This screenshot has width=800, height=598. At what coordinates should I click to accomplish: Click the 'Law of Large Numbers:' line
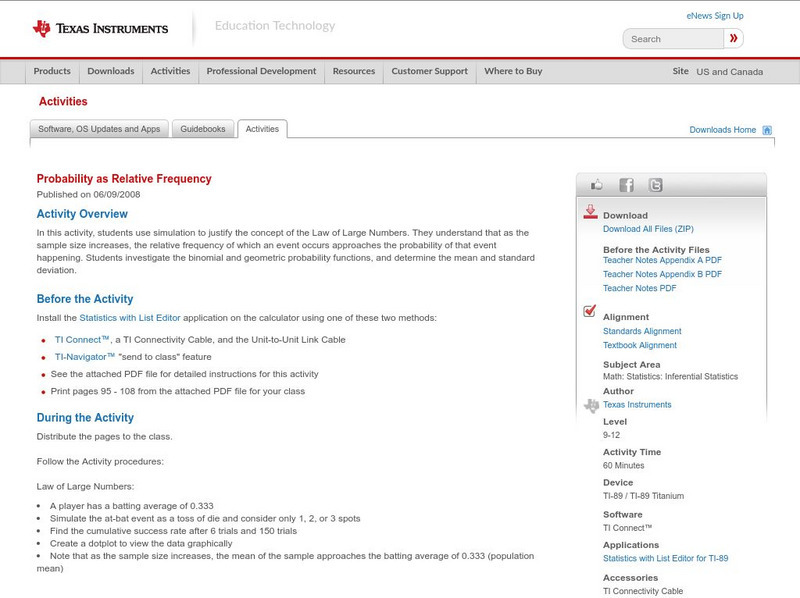(x=85, y=487)
